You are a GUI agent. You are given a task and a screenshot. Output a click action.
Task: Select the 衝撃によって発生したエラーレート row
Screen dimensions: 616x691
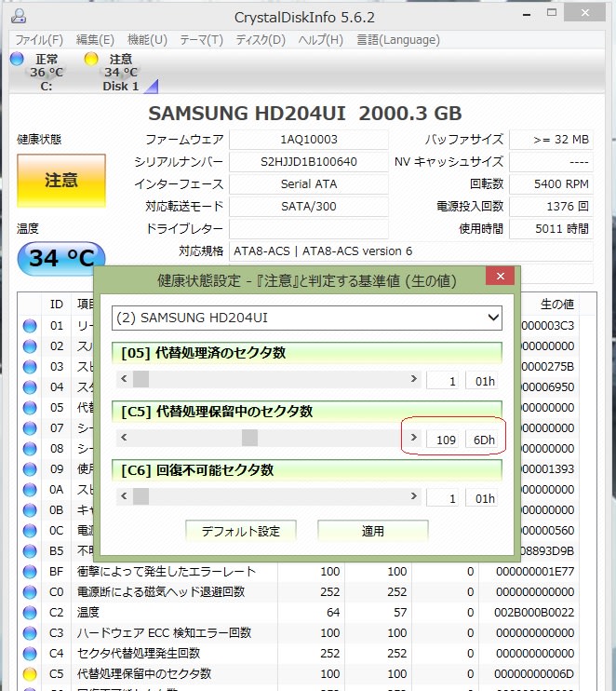coord(298,572)
